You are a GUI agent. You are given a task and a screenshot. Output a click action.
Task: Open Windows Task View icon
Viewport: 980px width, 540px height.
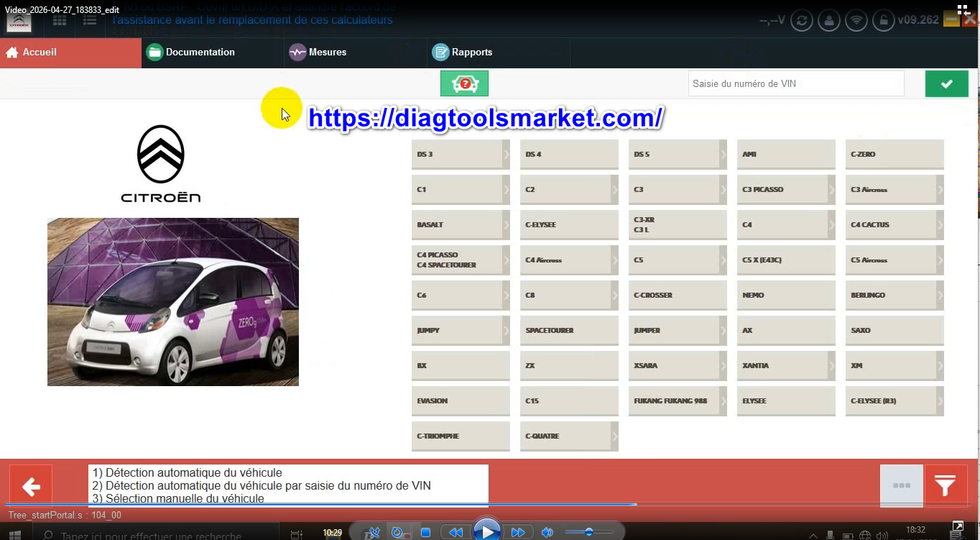(x=296, y=534)
